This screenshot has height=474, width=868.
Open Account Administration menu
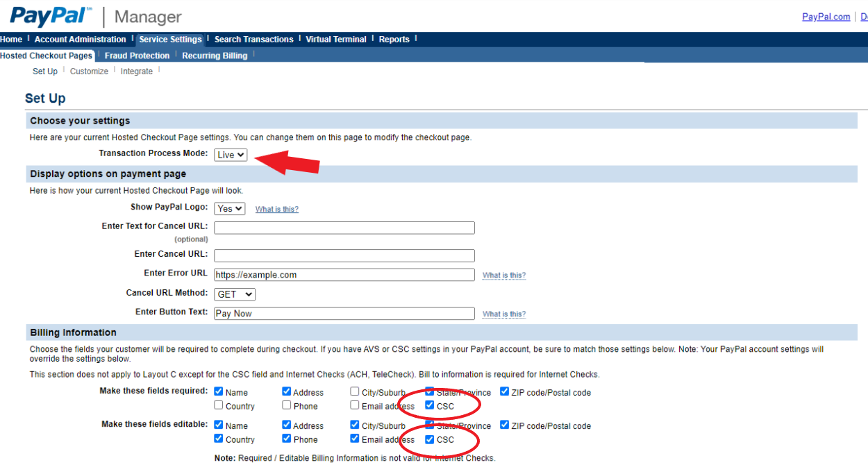coord(81,40)
